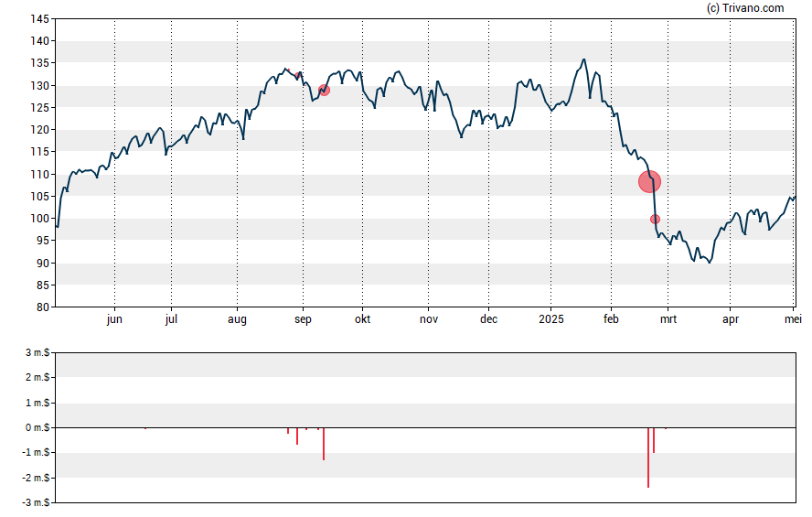Click the 'dec' month label
This screenshot has width=812, height=517.
(x=489, y=319)
